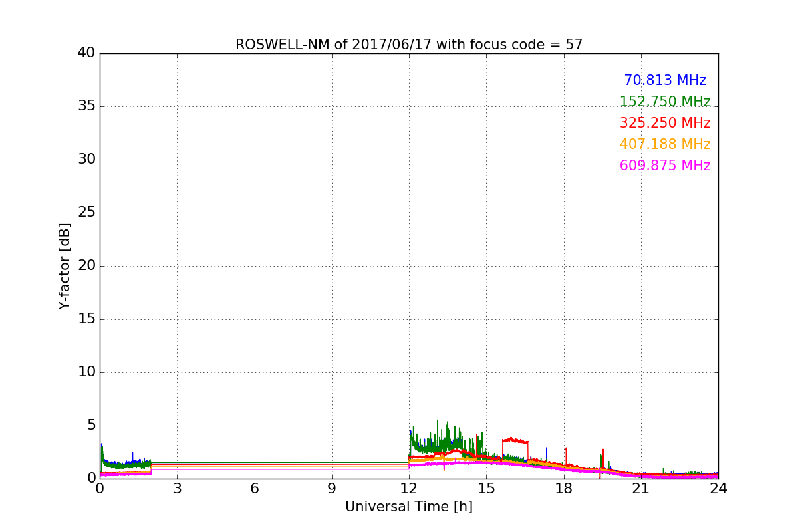Viewport: 798px width, 532px height.
Task: Click the Universal Time [h] axis label
Action: coord(409,507)
